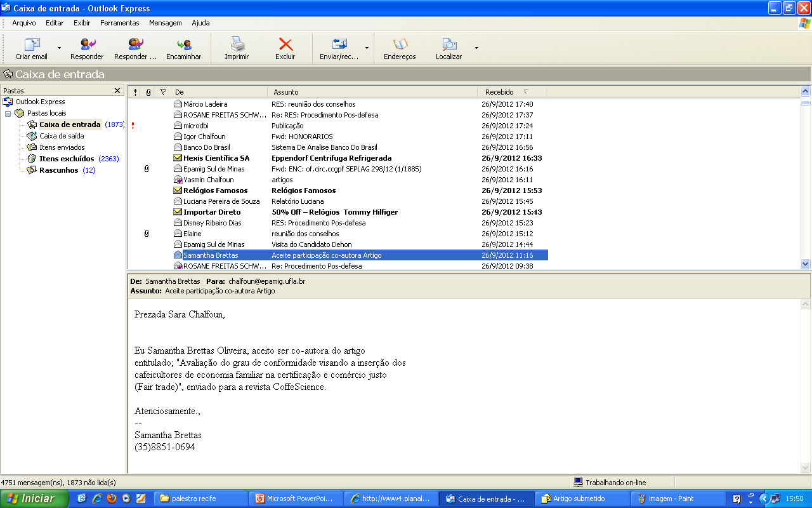Image resolution: width=812 pixels, height=508 pixels.
Task: Click the Enviar/receber toolbar icon
Action: pyautogui.click(x=339, y=44)
